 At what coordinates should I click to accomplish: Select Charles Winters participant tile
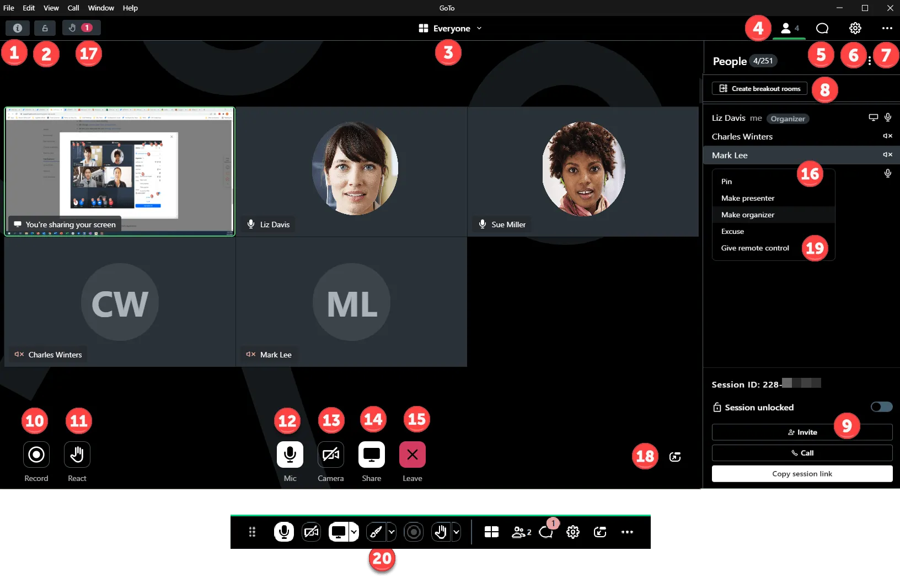(120, 302)
